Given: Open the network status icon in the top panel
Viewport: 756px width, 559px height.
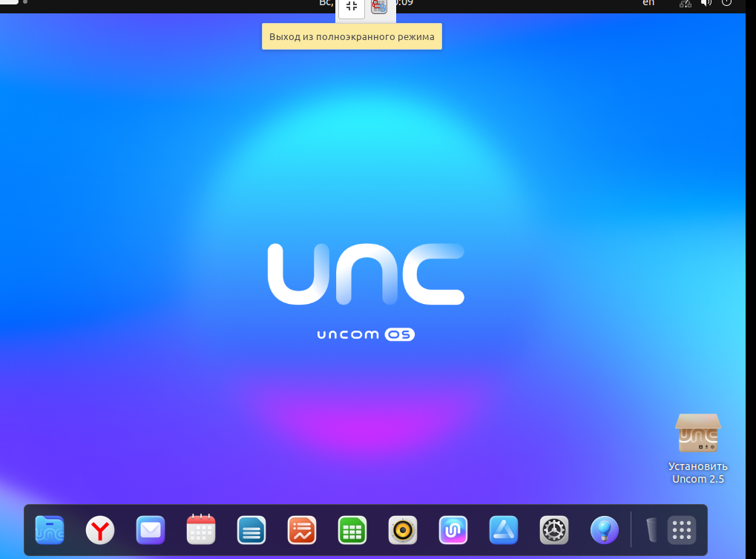Looking at the screenshot, I should coord(685,4).
